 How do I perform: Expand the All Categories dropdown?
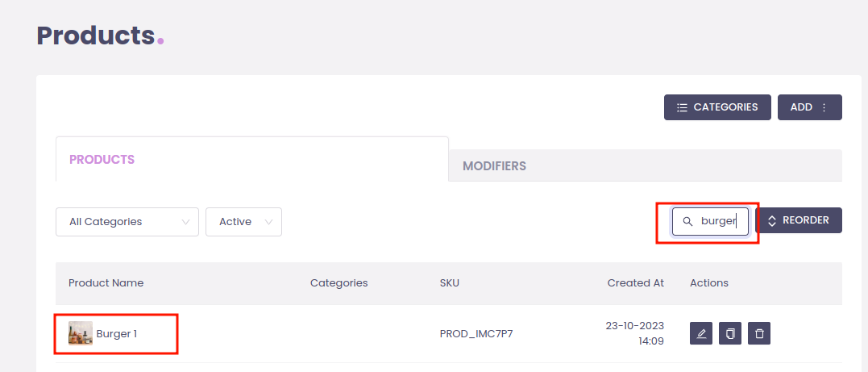(127, 222)
